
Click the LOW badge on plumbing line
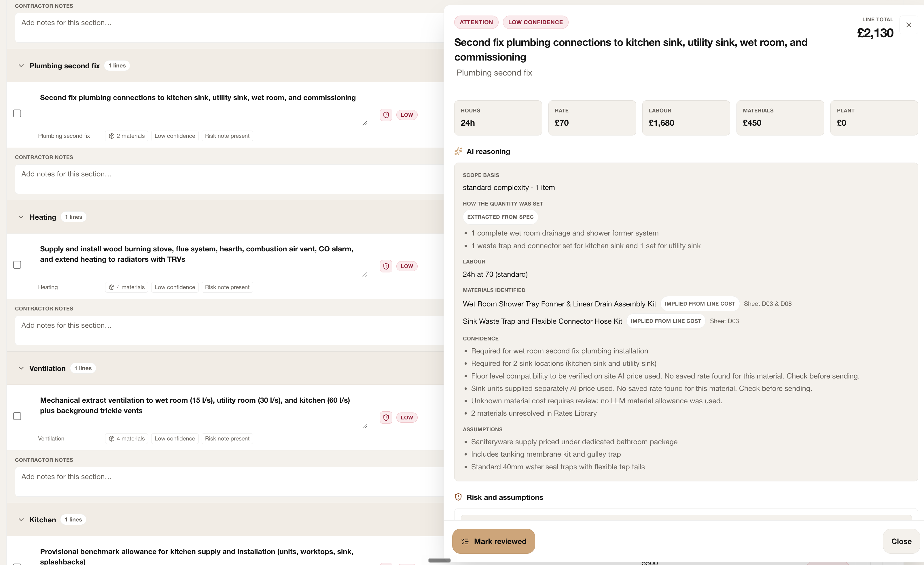(407, 115)
